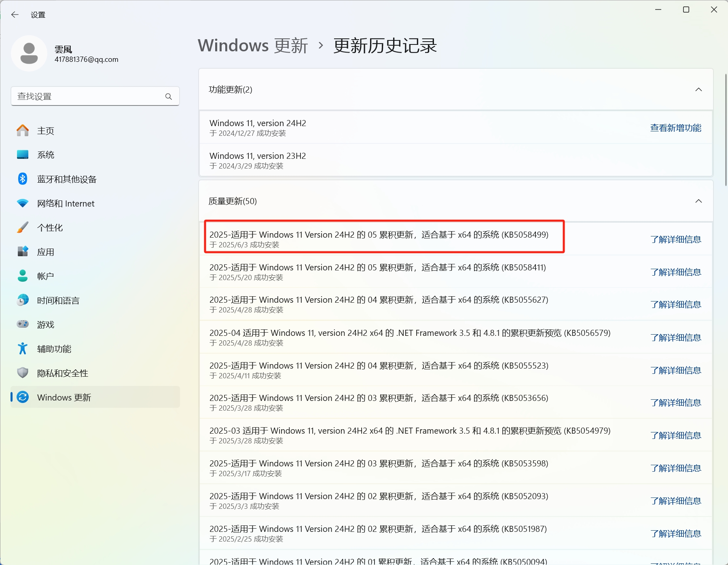Open 了解详细信息 for KB5058499
This screenshot has height=565, width=728.
tap(675, 239)
